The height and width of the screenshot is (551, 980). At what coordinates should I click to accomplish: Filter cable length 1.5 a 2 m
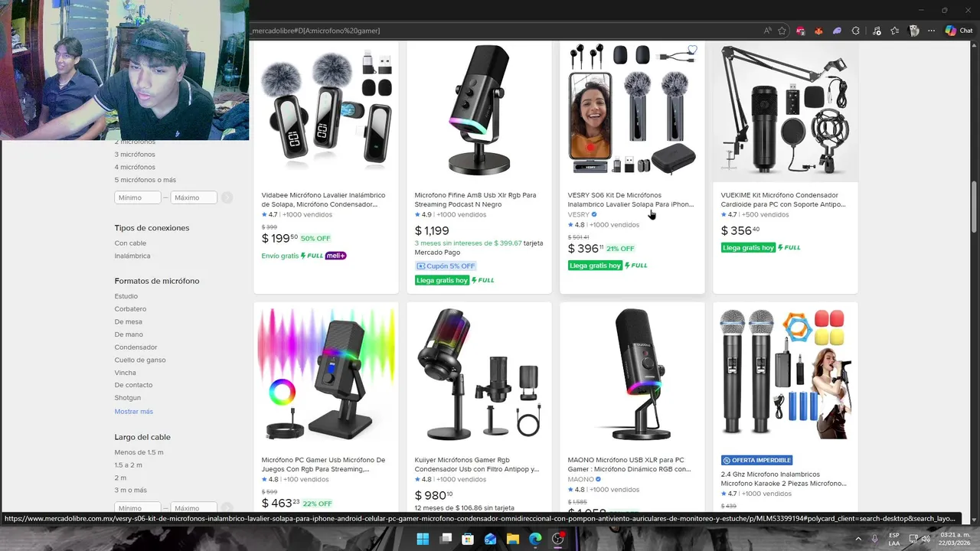129,465
